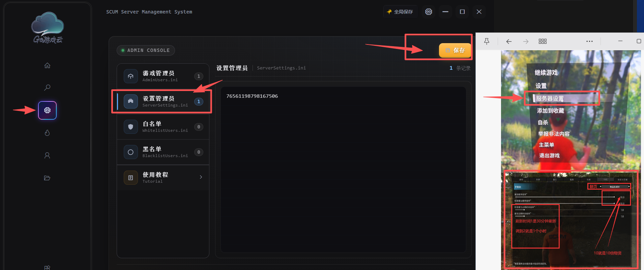Image resolution: width=644 pixels, height=270 pixels.
Task: Select 游戏管理员 AdminUsers.ini entry
Action: (x=163, y=76)
